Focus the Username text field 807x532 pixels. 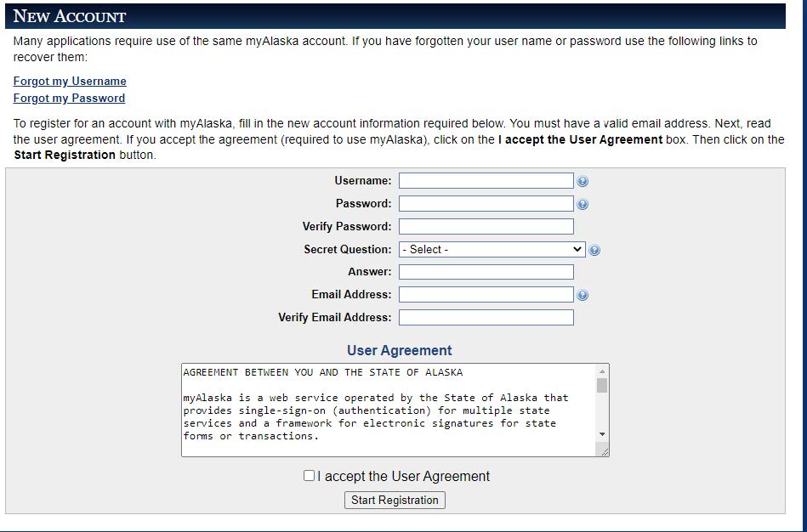point(486,181)
